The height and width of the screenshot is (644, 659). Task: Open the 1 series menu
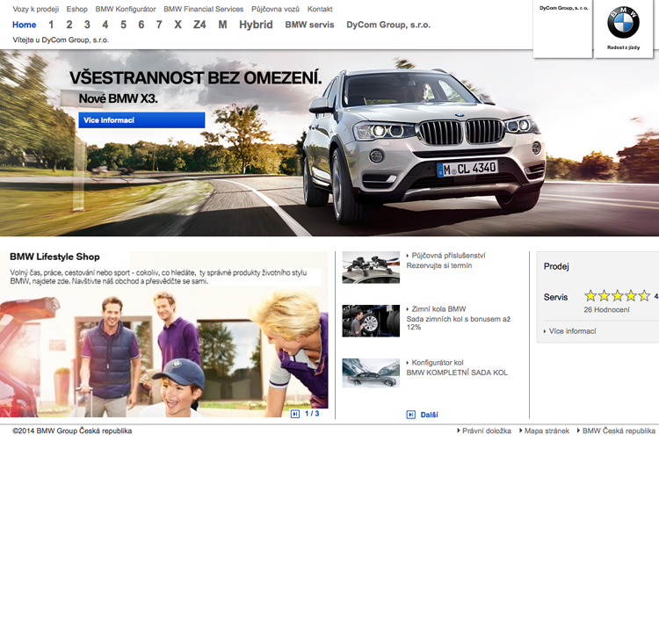[x=51, y=25]
